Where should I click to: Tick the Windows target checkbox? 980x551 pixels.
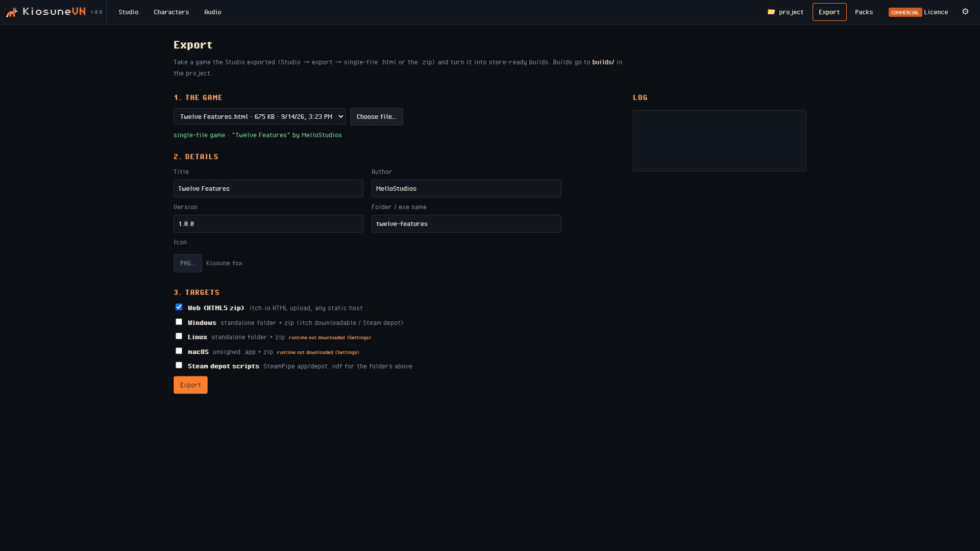pyautogui.click(x=179, y=322)
